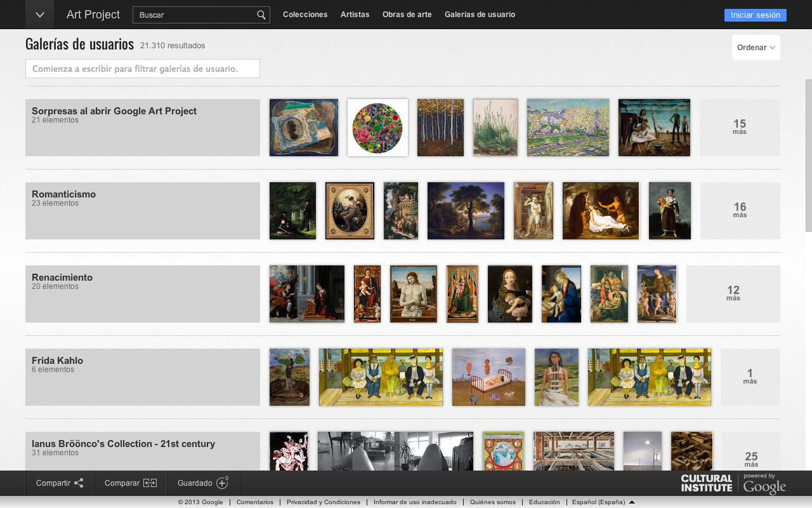This screenshot has height=508, width=812.
Task: Open the hospital bed painting in Frida Kahlo
Action: [x=488, y=377]
